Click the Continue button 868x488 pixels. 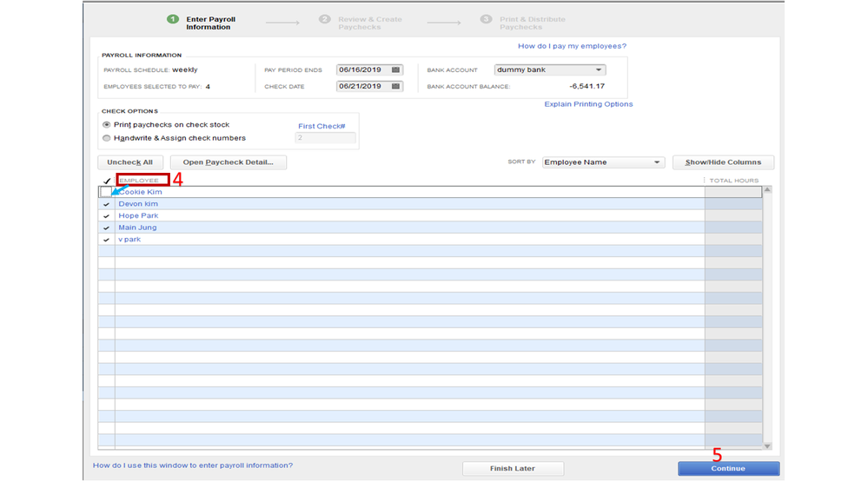pos(728,468)
